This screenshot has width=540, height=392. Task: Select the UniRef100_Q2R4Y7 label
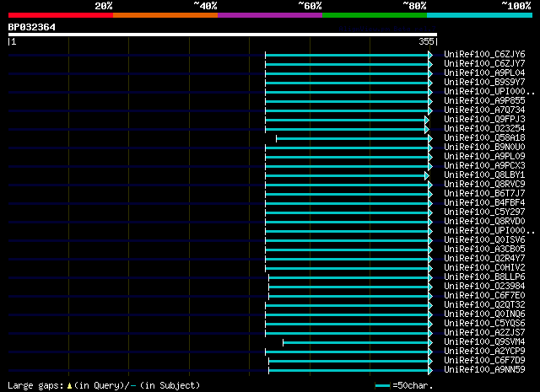point(484,259)
